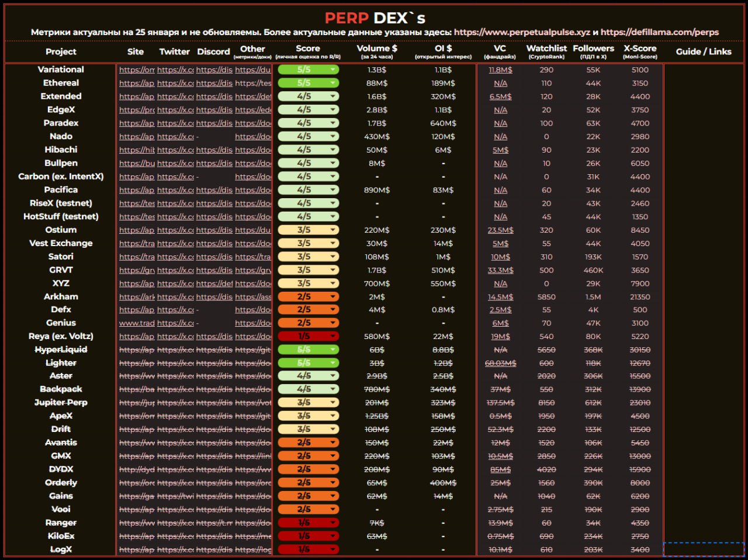Click Variational site link
Screen dimensions: 748x560
[x=137, y=70]
